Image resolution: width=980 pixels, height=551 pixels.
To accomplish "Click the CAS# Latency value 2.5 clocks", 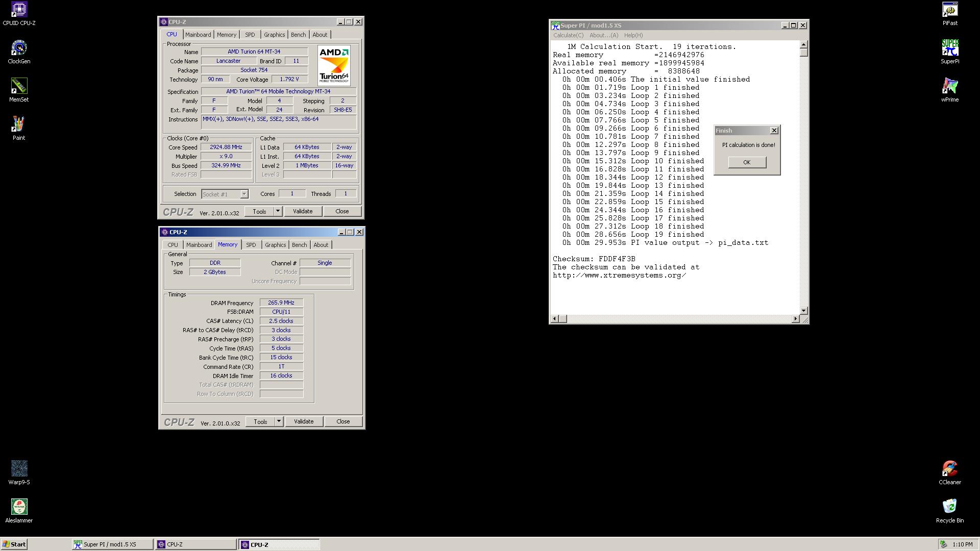I will click(x=281, y=321).
